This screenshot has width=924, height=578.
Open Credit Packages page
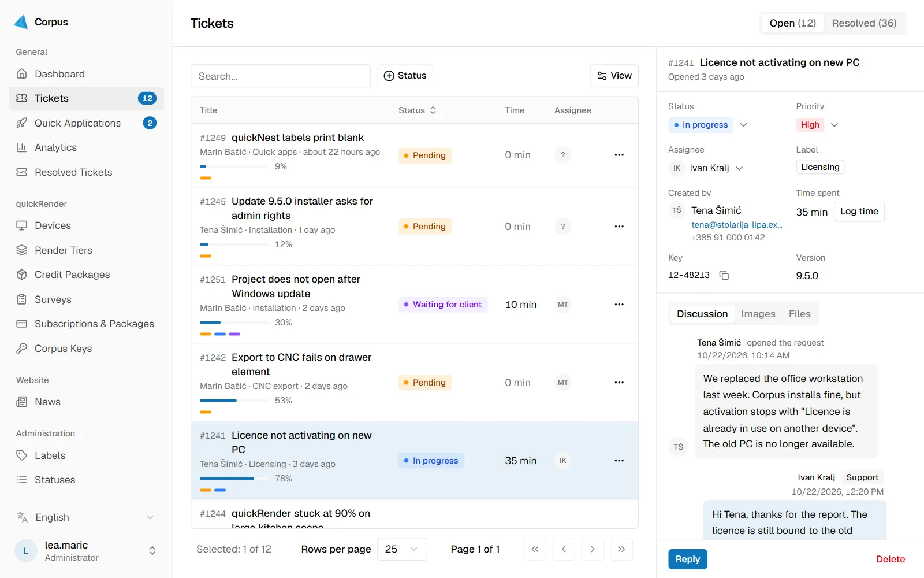click(86, 275)
